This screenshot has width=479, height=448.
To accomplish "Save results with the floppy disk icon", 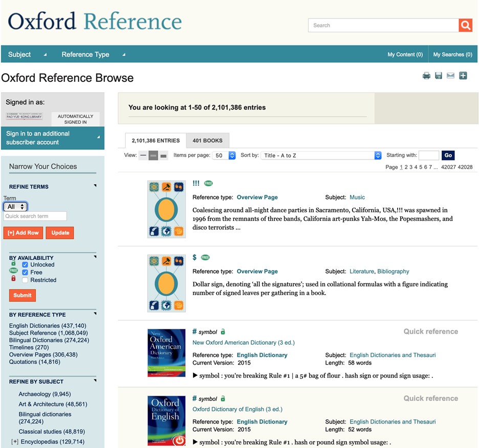I will coord(439,76).
